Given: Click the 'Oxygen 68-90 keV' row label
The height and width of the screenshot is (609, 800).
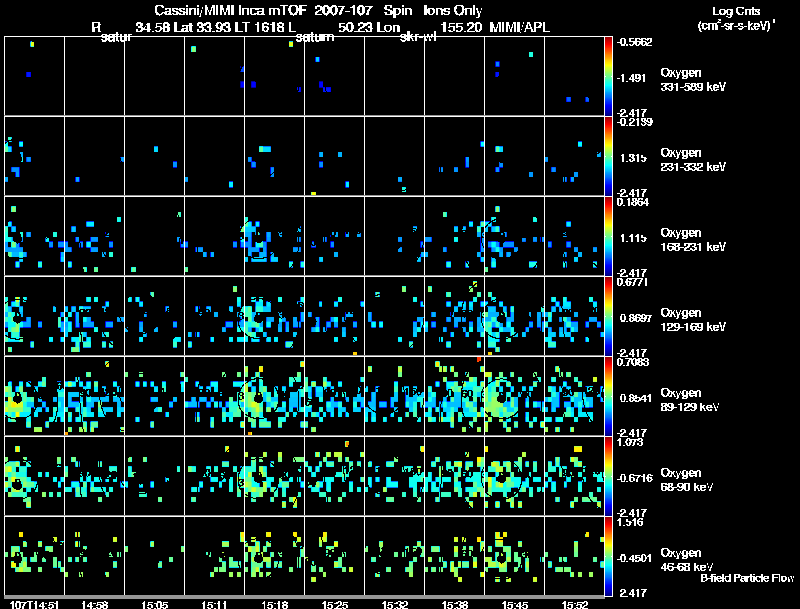Looking at the screenshot, I should point(687,480).
